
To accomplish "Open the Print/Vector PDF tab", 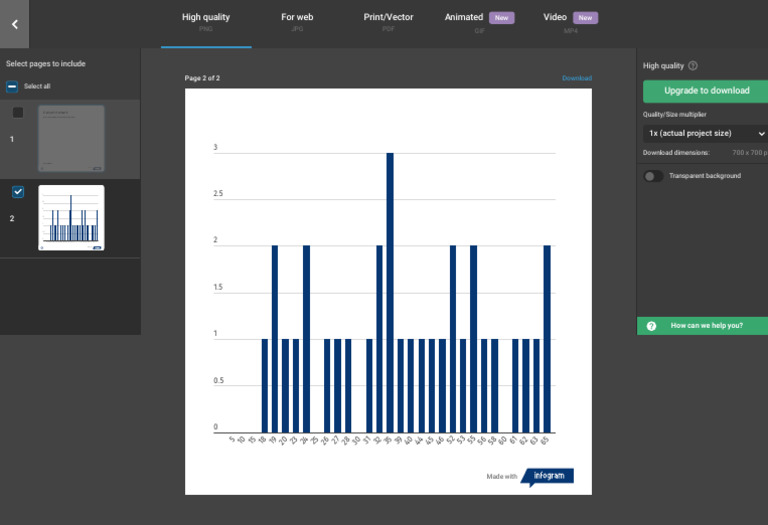I will (388, 22).
